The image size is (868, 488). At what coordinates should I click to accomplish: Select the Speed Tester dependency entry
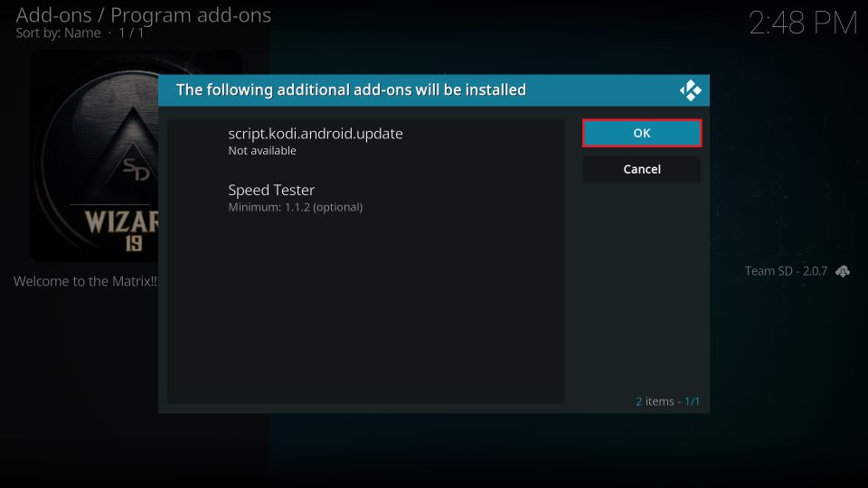click(366, 198)
